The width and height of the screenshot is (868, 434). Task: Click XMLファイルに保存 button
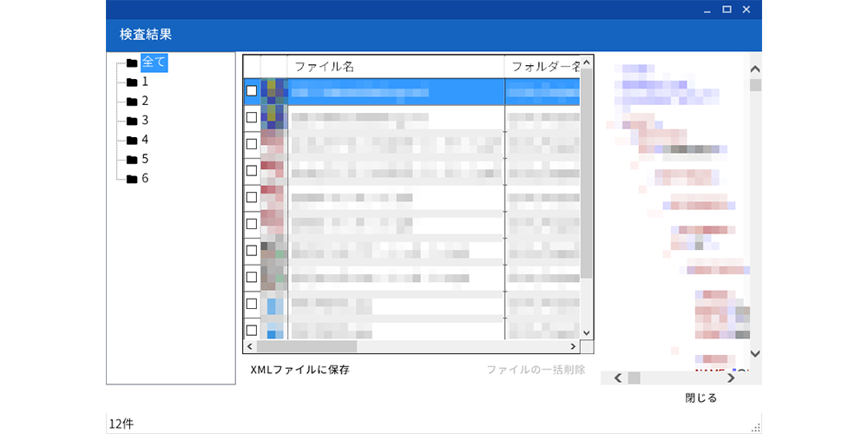click(x=300, y=370)
